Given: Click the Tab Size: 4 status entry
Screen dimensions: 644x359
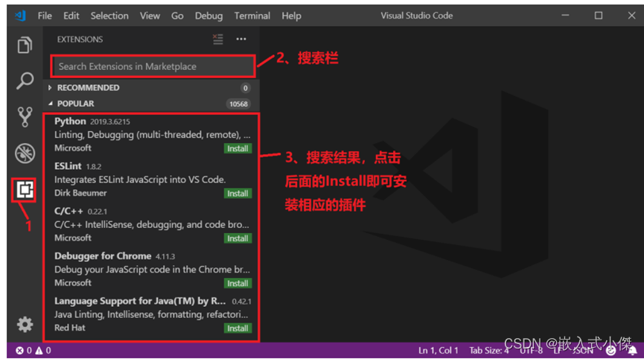Looking at the screenshot, I should (x=488, y=350).
